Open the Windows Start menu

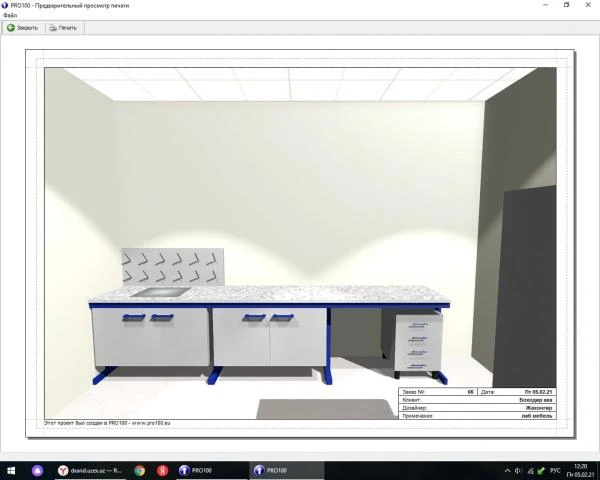(9, 469)
